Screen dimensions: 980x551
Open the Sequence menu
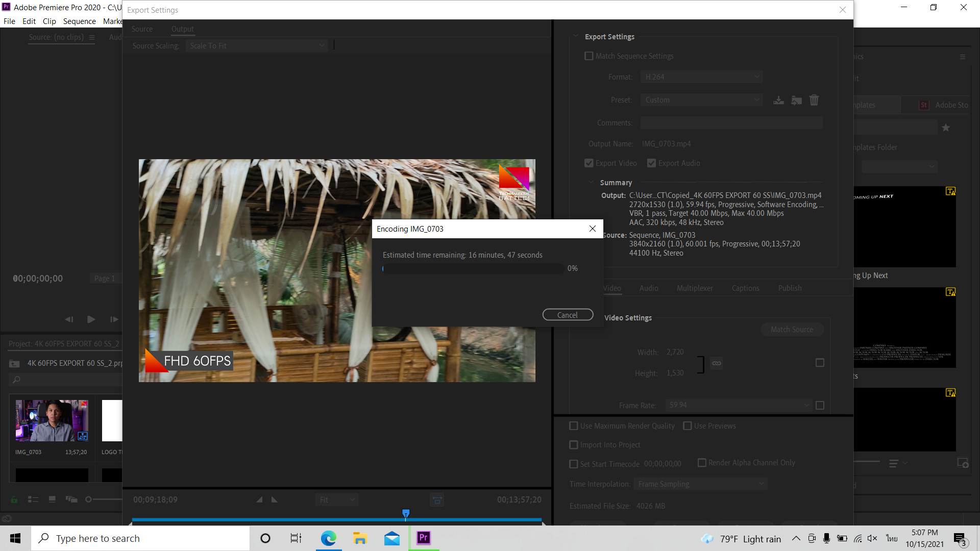point(79,21)
